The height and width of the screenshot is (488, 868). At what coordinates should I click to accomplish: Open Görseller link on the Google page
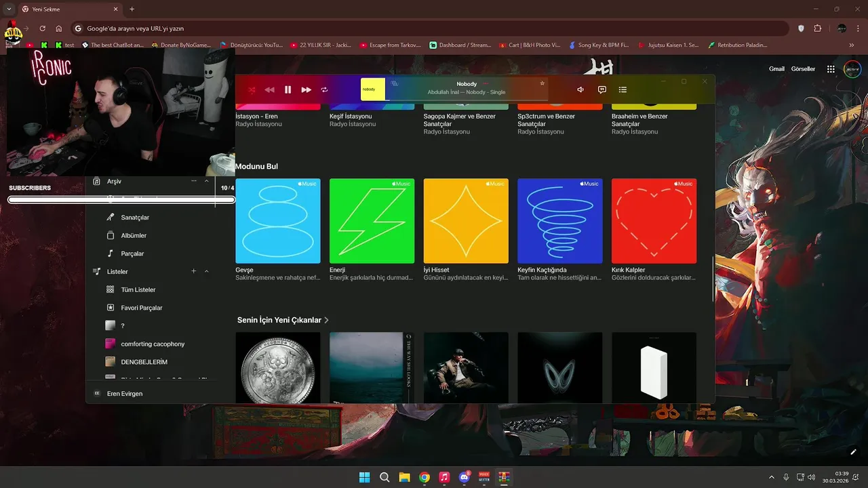coord(803,68)
